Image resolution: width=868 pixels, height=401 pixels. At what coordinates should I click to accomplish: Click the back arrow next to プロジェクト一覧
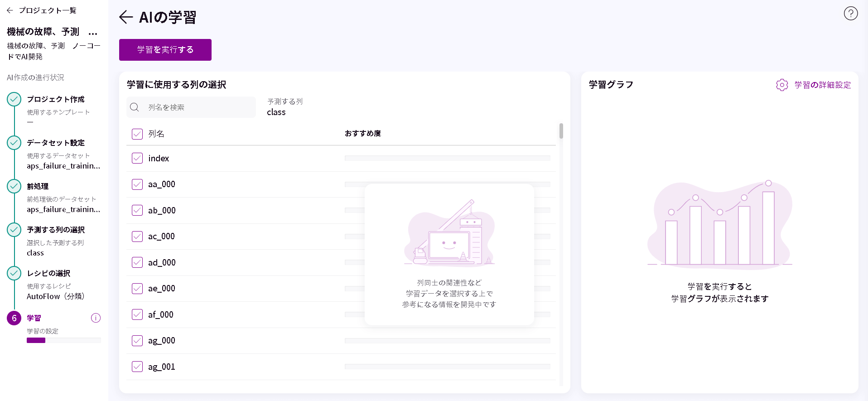(x=10, y=10)
